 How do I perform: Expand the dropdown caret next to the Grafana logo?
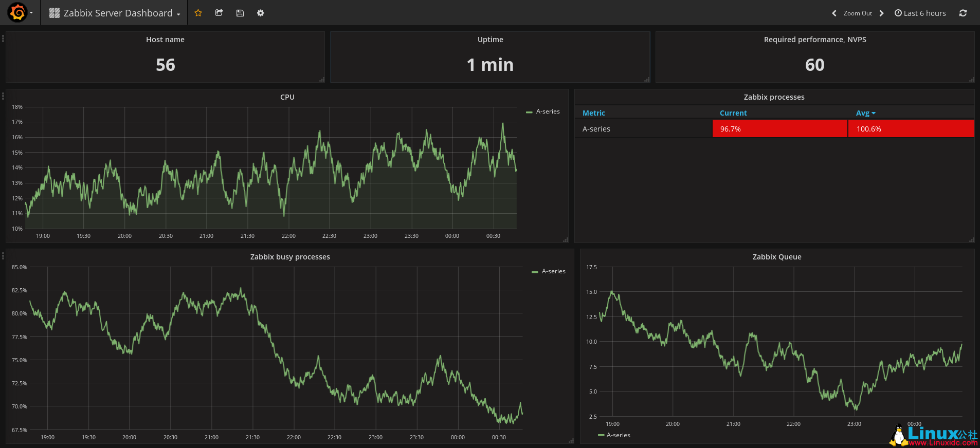click(31, 13)
